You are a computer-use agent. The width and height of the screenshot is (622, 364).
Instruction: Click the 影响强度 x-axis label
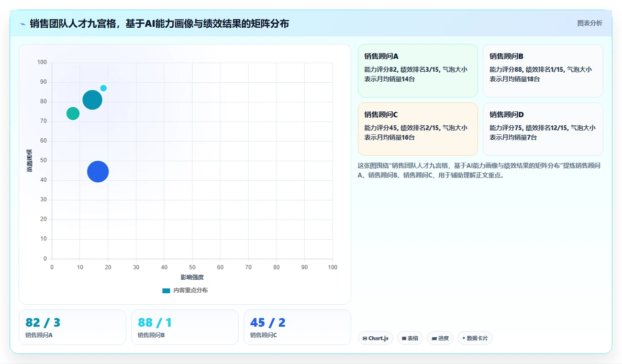(x=192, y=277)
